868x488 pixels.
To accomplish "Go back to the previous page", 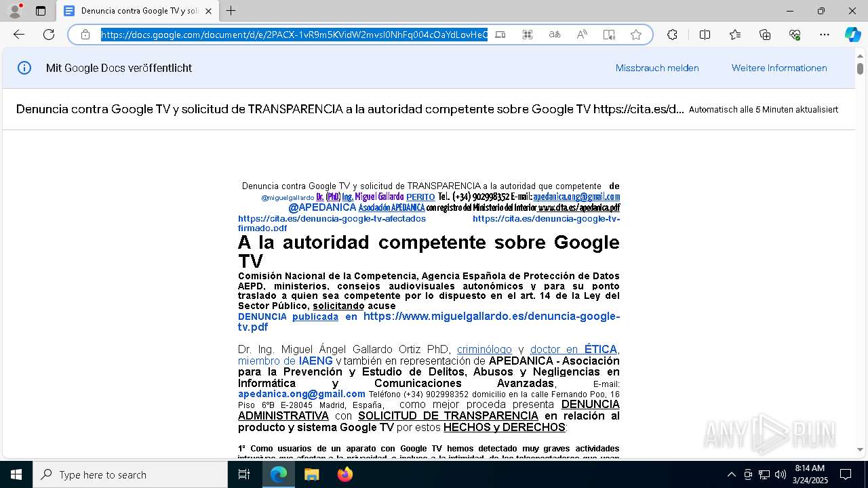I will click(x=19, y=35).
